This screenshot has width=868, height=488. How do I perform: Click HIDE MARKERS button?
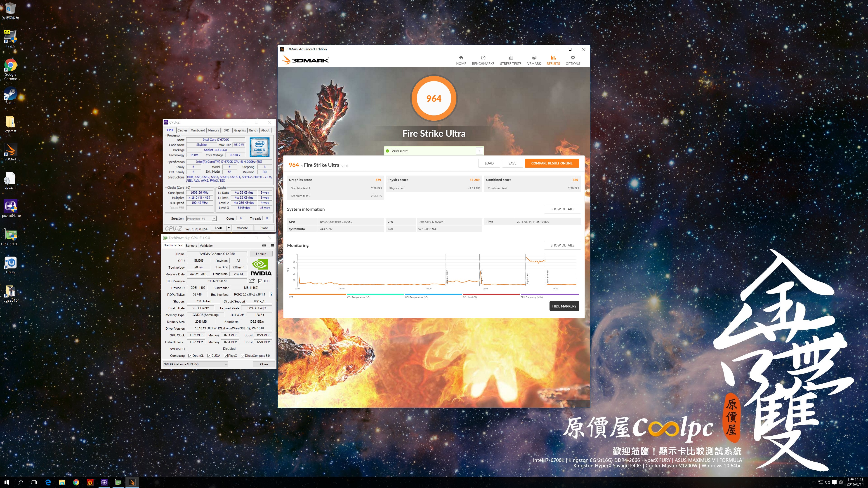(x=564, y=306)
